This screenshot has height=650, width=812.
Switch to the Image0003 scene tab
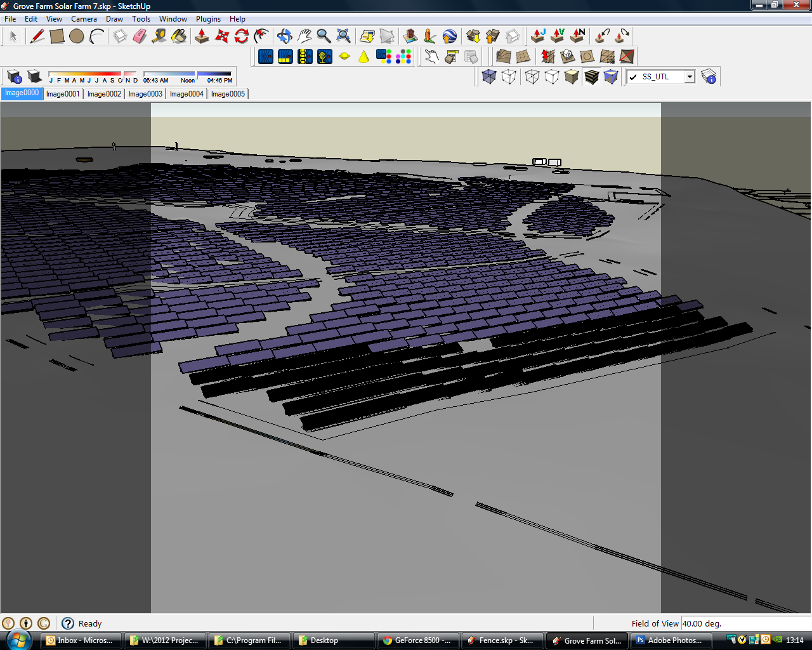145,94
